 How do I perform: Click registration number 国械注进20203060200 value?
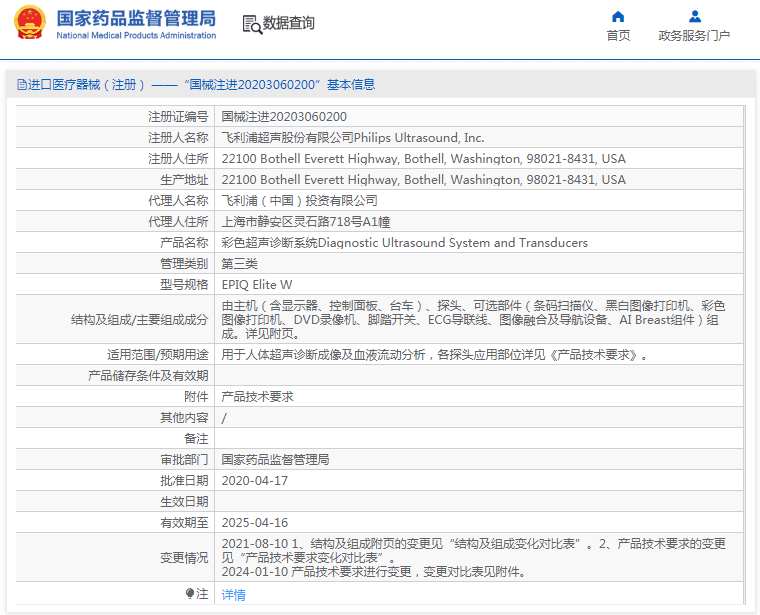coord(284,117)
